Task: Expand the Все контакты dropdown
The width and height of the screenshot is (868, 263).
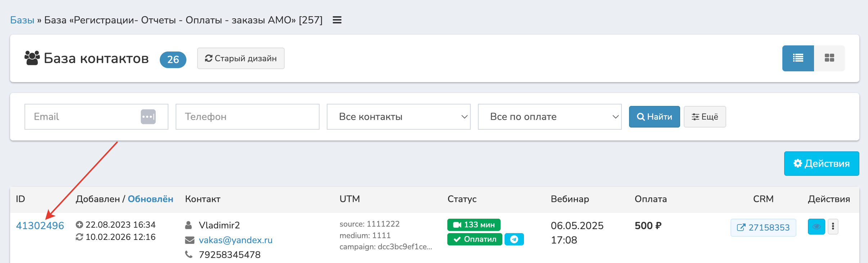Action: (x=398, y=117)
